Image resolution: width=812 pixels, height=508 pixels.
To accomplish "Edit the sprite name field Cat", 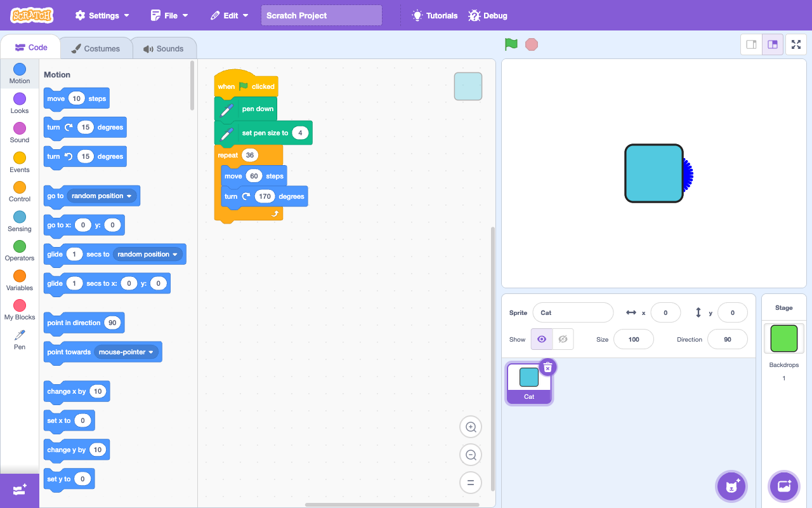I will point(573,312).
